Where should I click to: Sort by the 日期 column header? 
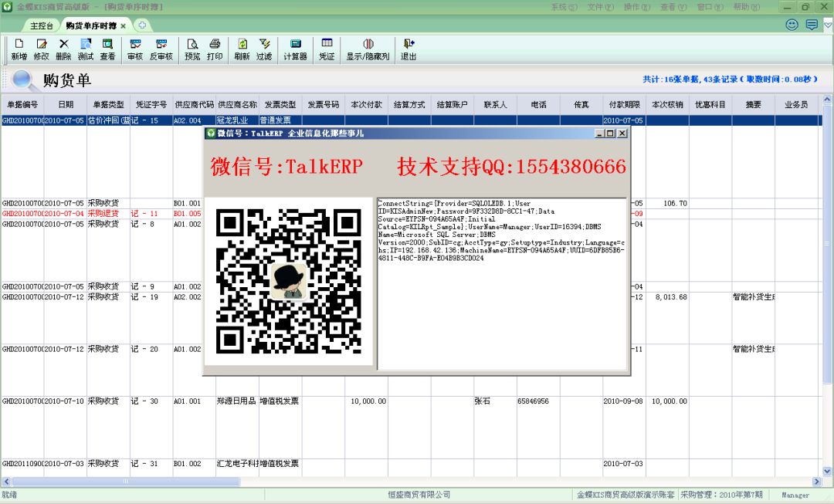coord(66,105)
